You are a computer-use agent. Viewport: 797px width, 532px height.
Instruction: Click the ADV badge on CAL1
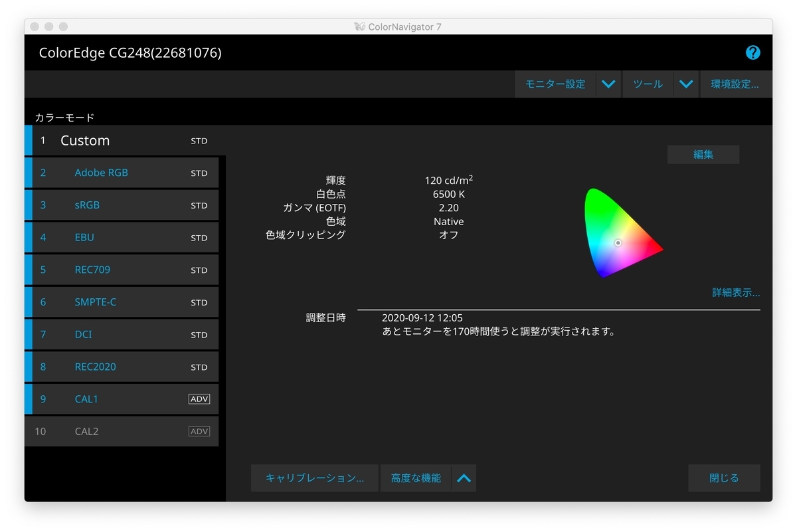click(199, 399)
